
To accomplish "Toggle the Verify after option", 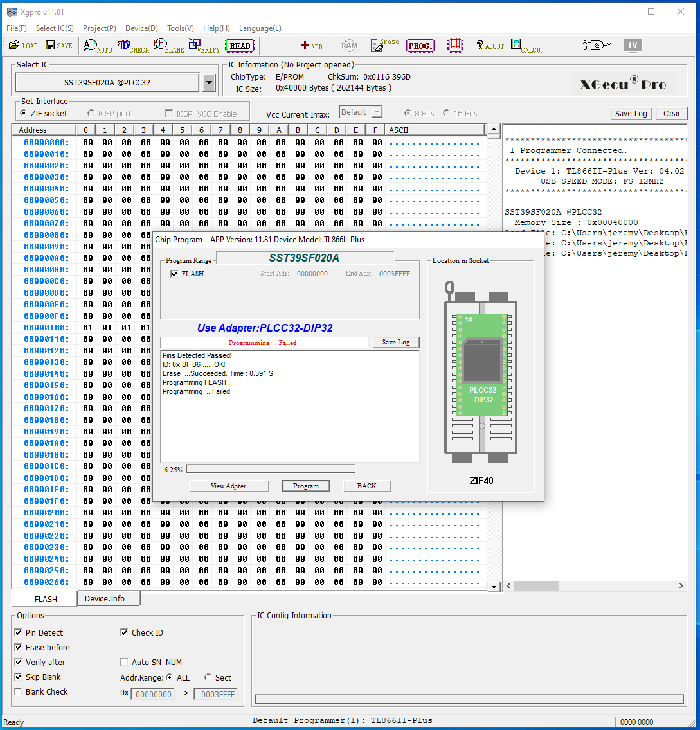I will [18, 662].
